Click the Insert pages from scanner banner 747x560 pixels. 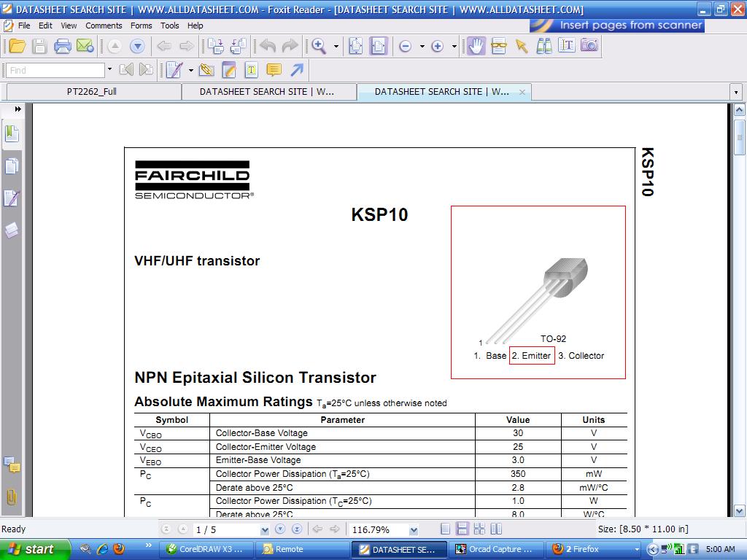pos(617,26)
